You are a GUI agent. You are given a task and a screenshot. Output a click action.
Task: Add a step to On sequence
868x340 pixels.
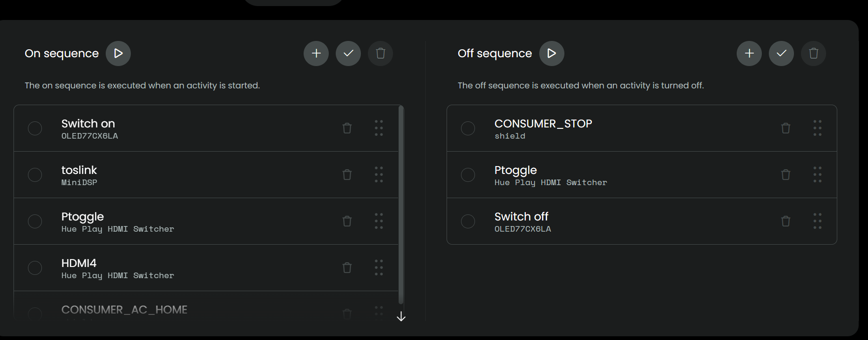point(316,53)
